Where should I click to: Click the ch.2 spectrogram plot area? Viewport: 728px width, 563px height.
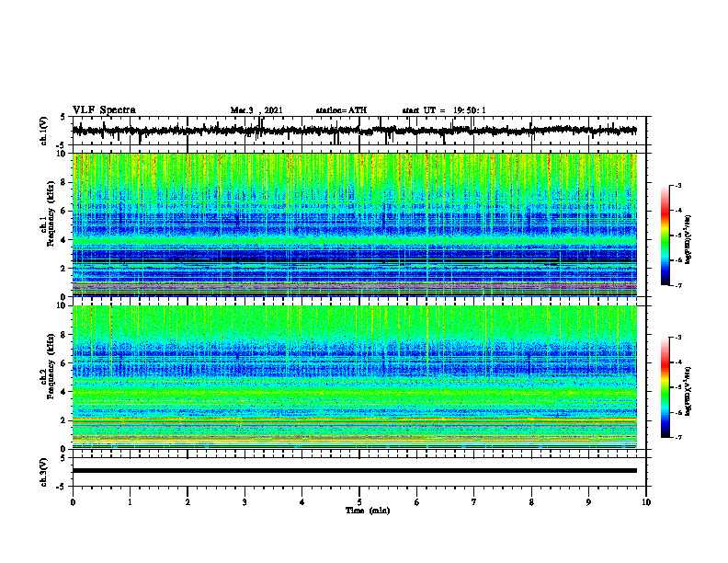pyautogui.click(x=354, y=377)
